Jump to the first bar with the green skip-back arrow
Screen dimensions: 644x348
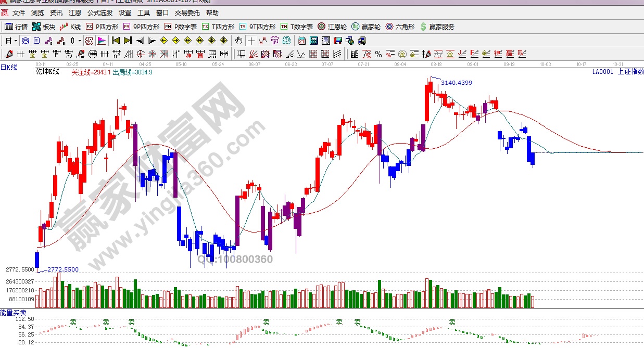pos(116,41)
